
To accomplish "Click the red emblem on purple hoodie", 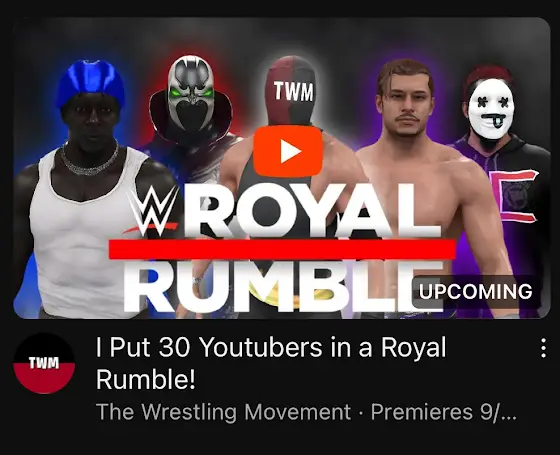I will click(518, 196).
